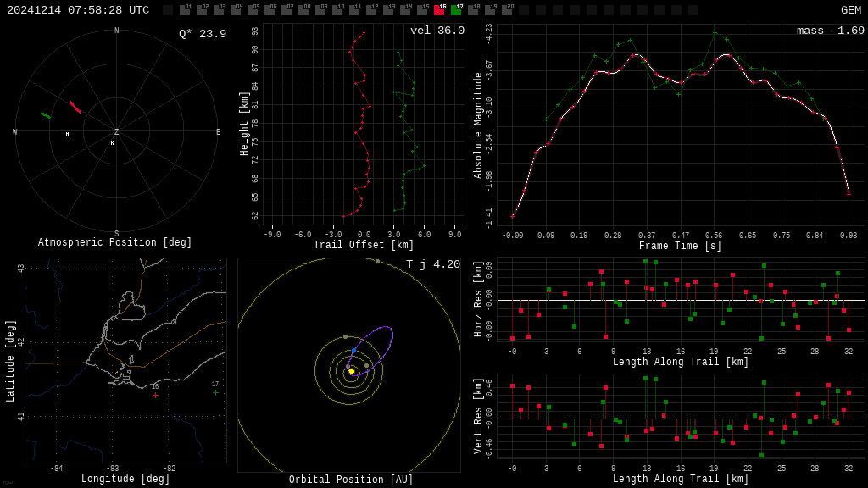Select station indicator box 11
This screenshot has width=868, height=488.
click(x=354, y=9)
